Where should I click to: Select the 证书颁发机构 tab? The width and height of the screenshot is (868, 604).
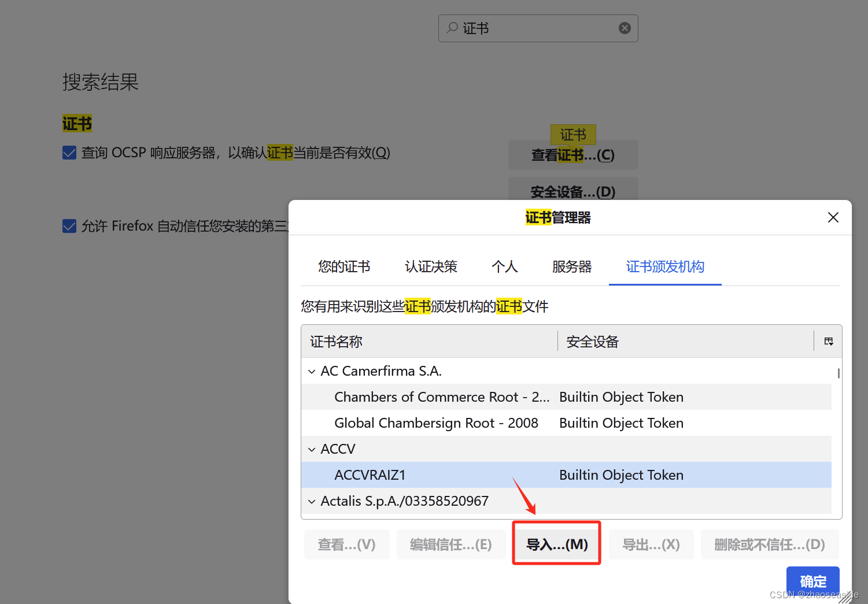tap(665, 266)
